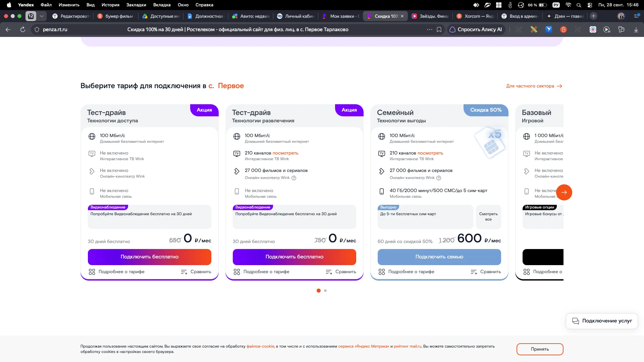Click Подключить бесплатно in Технологии доступа card
Image resolution: width=644 pixels, height=362 pixels.
click(150, 257)
